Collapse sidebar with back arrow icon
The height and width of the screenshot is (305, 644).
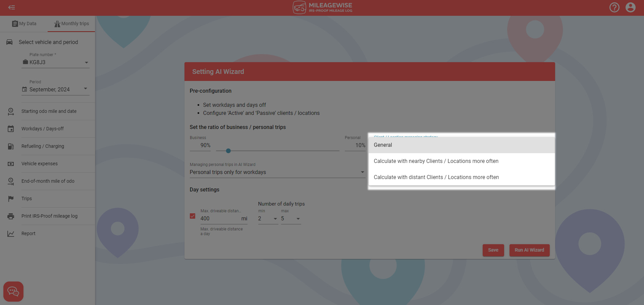click(12, 7)
